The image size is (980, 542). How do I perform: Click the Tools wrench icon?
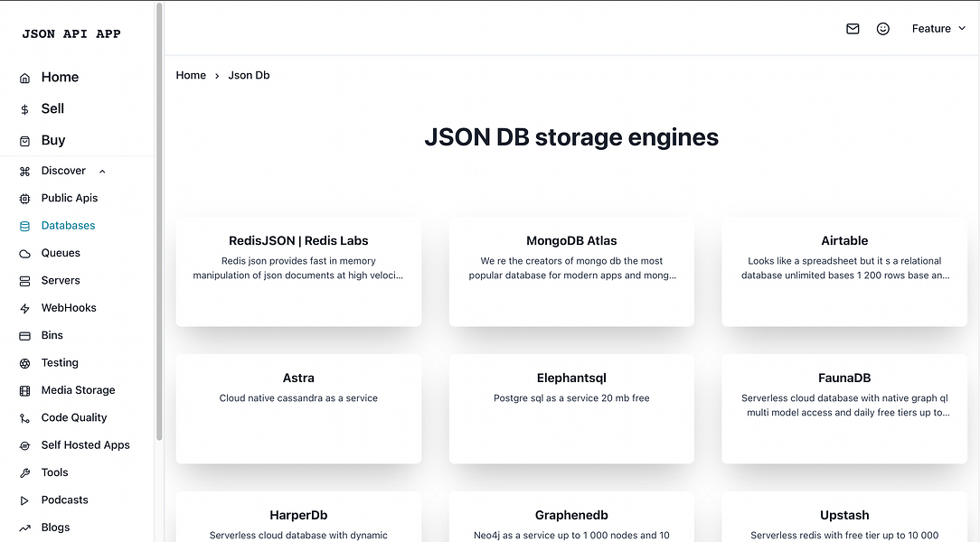pos(25,473)
